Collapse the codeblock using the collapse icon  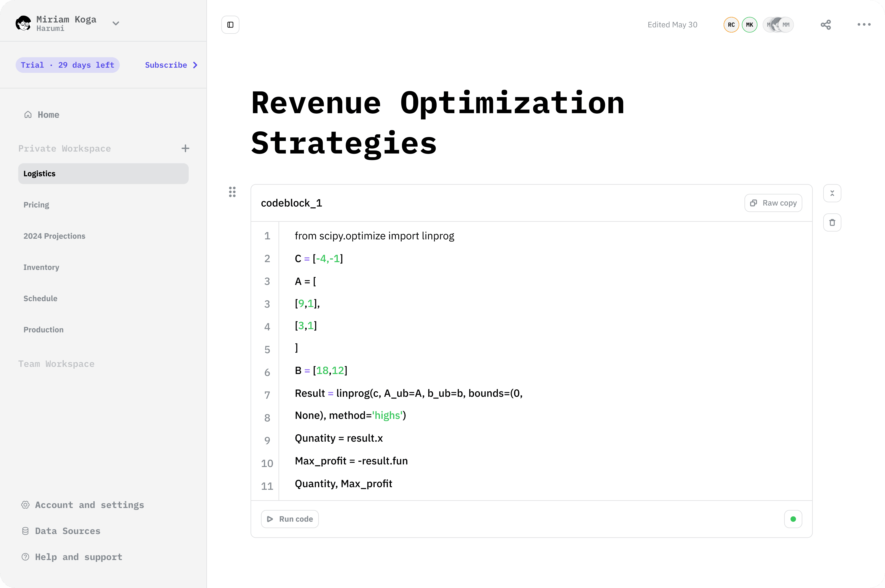pyautogui.click(x=832, y=193)
